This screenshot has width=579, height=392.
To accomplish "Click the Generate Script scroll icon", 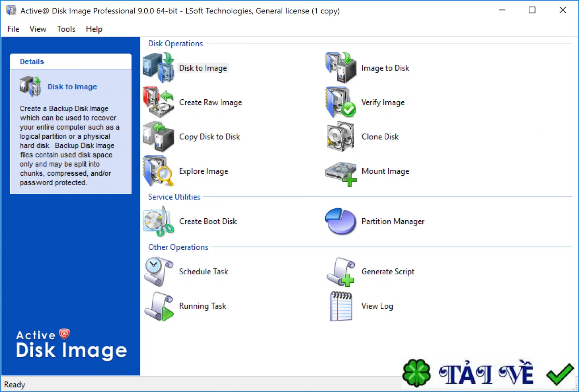I will pyautogui.click(x=341, y=271).
